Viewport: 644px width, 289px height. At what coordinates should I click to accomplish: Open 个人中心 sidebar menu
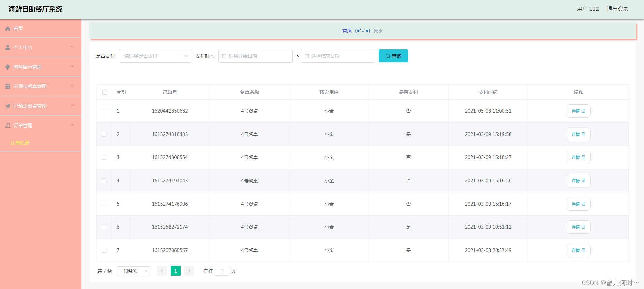click(x=40, y=47)
